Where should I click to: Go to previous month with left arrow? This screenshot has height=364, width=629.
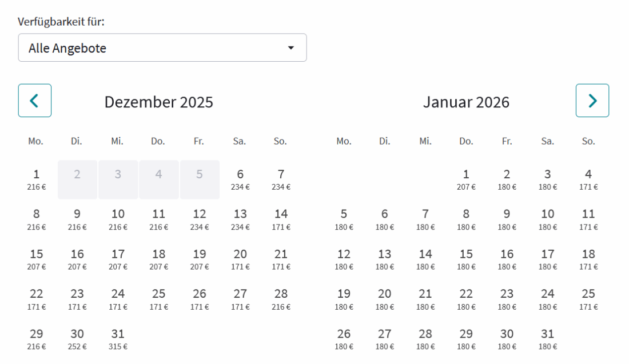pos(35,101)
